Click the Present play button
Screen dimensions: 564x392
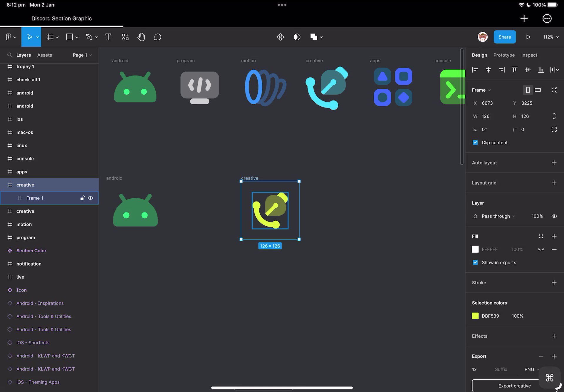pos(528,37)
